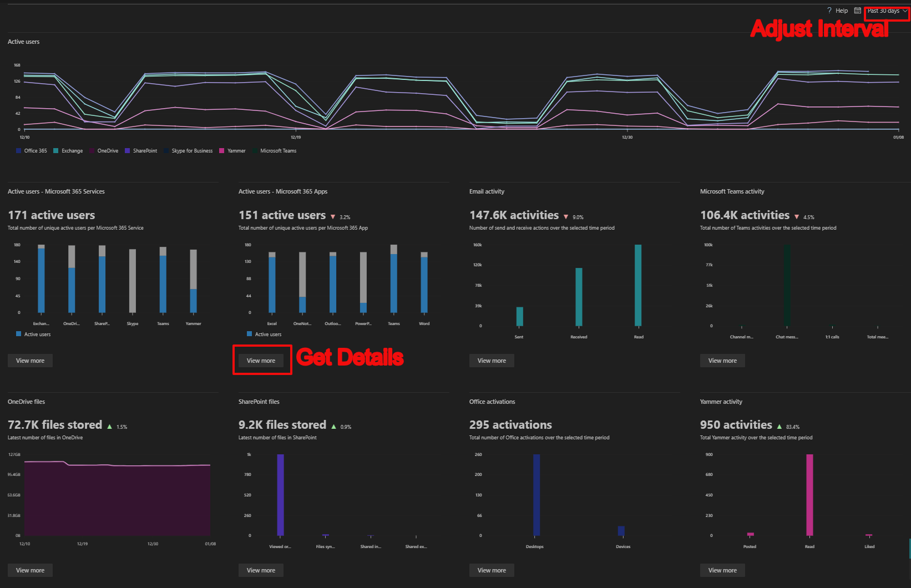The image size is (911, 588).
Task: View more details for Email activity
Action: [492, 360]
